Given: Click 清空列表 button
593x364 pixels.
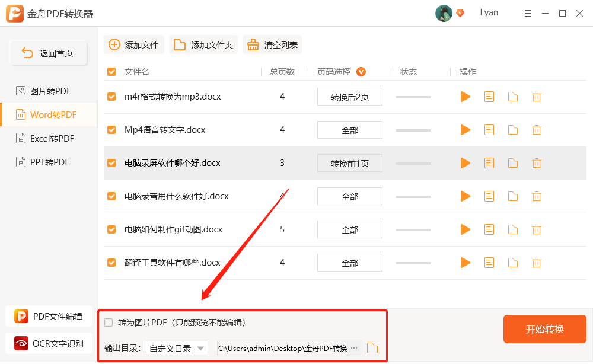Looking at the screenshot, I should [x=272, y=44].
